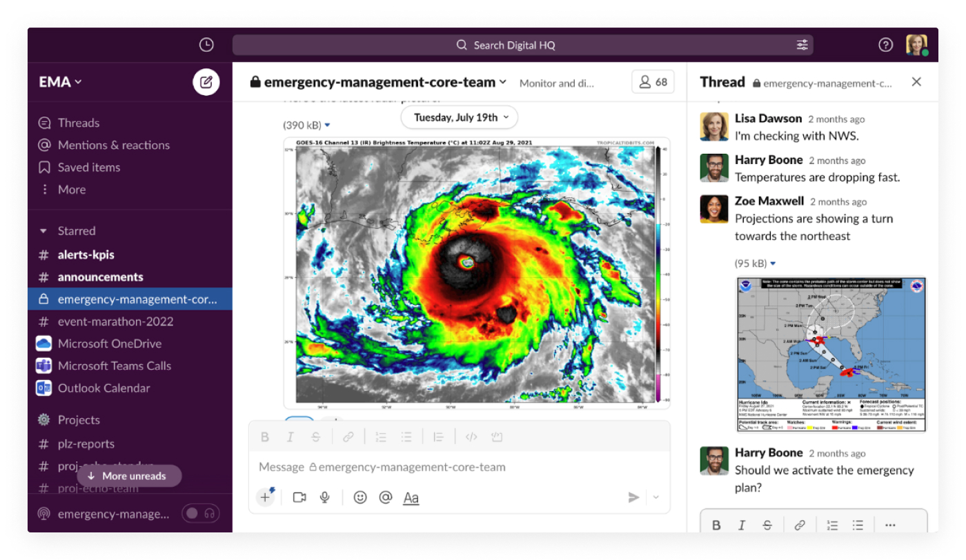The image size is (966, 560).
Task: Open the hurricane forecast map thumbnail
Action: click(x=831, y=354)
